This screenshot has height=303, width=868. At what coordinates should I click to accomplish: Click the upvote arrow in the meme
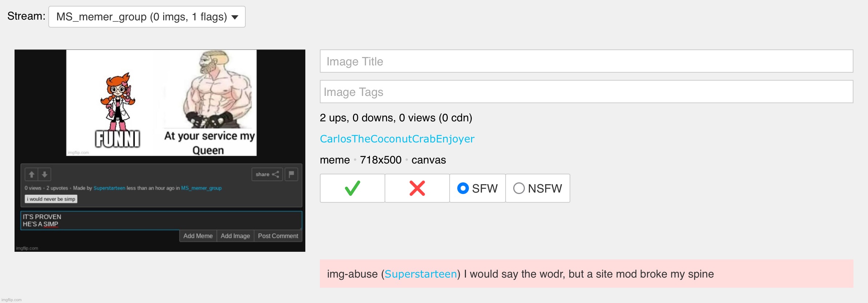32,174
